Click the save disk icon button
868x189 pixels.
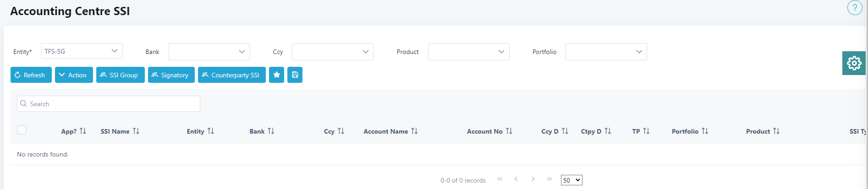coord(295,75)
